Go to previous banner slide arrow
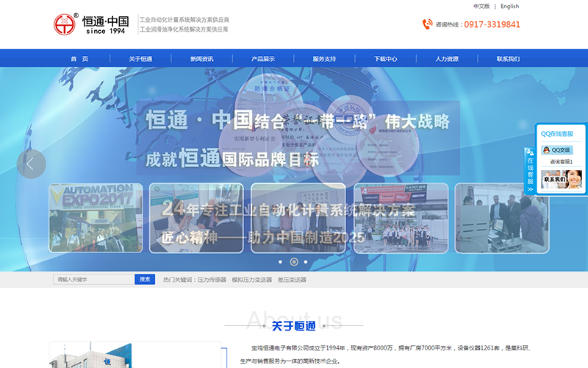The image size is (588, 368). (31, 163)
